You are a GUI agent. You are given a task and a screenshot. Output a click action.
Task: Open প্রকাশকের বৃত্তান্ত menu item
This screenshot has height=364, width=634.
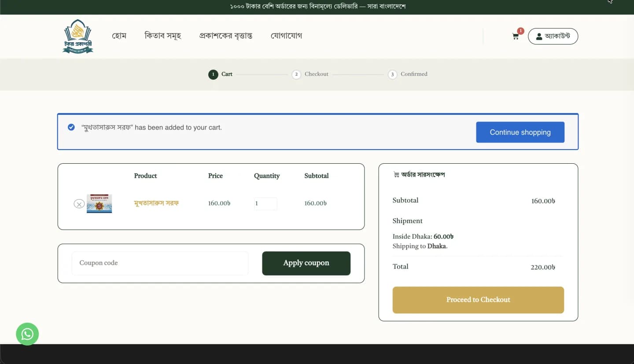point(226,36)
